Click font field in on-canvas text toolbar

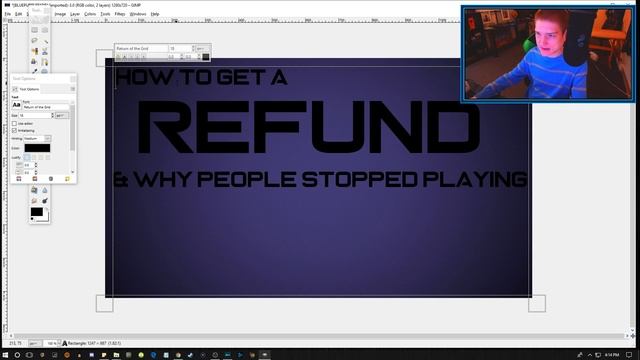pyautogui.click(x=142, y=49)
